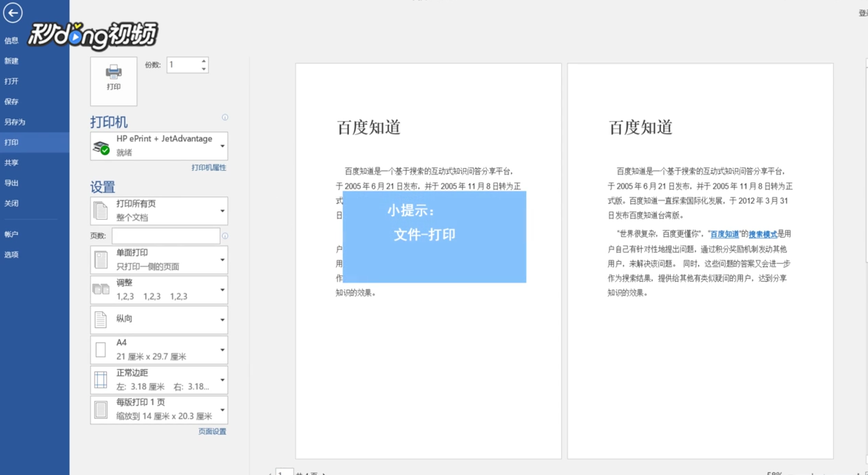Click the printer info icon beside 打印机
This screenshot has height=475, width=868.
click(x=225, y=117)
